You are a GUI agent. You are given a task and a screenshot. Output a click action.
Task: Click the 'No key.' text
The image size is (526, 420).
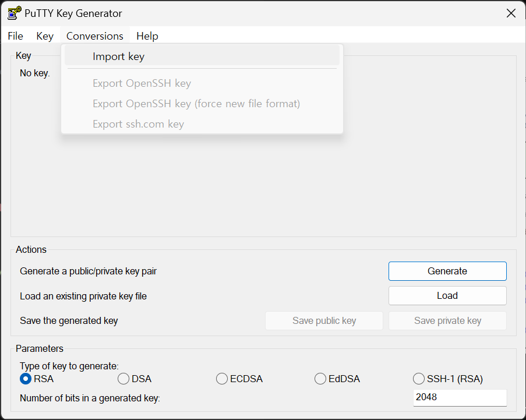35,73
